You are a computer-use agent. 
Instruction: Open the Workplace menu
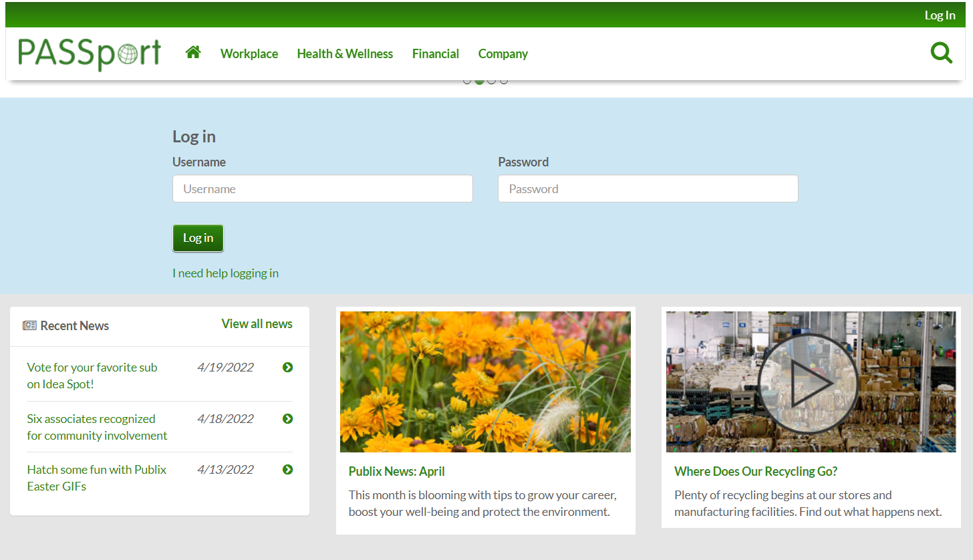[x=249, y=53]
